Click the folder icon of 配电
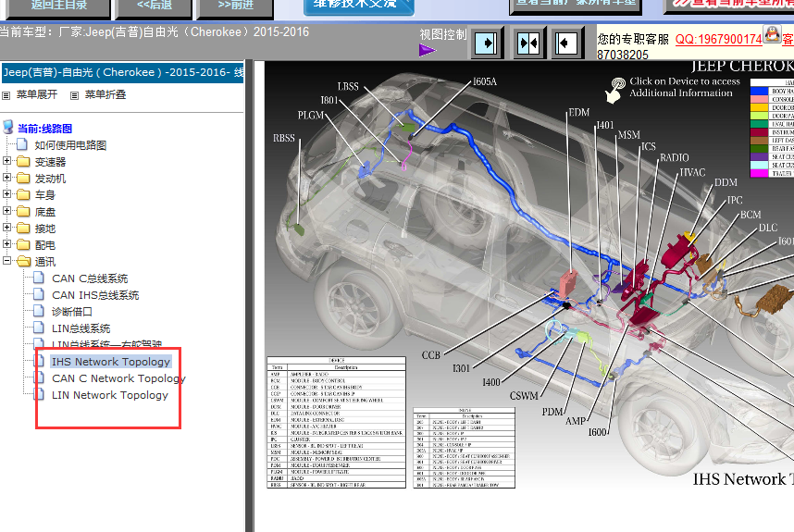Image resolution: width=794 pixels, height=532 pixels. point(23,245)
